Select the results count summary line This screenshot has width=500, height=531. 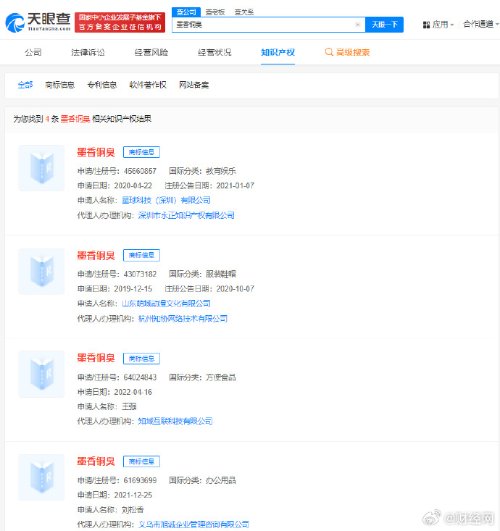coord(82,119)
